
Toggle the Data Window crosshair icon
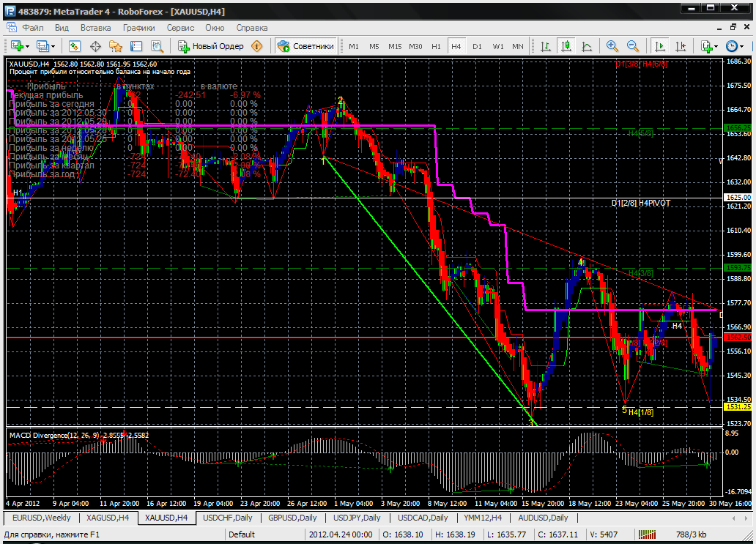[95, 46]
